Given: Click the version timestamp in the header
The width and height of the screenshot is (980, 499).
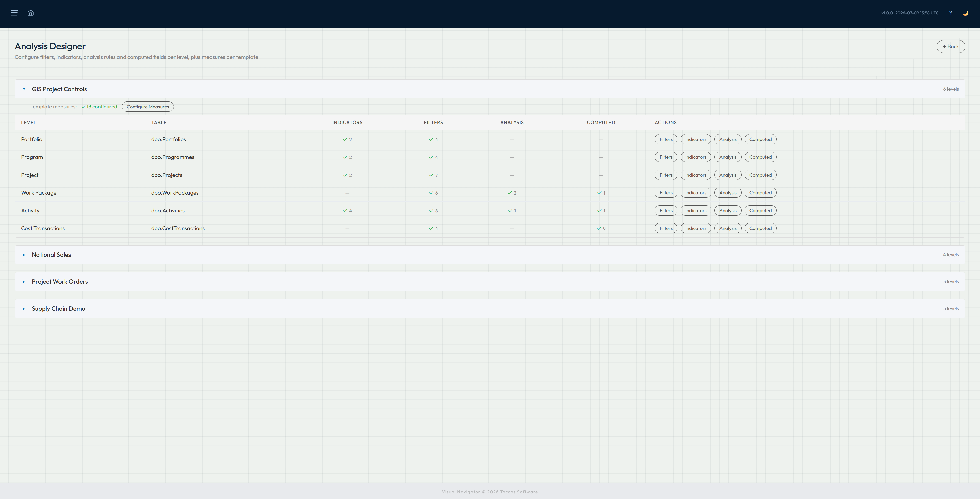Looking at the screenshot, I should (x=910, y=13).
